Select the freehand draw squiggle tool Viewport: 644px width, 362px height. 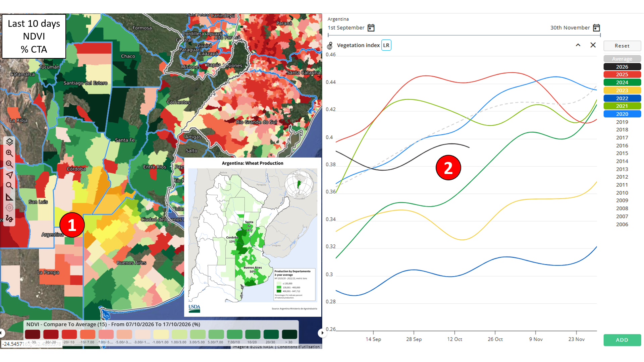pyautogui.click(x=9, y=219)
